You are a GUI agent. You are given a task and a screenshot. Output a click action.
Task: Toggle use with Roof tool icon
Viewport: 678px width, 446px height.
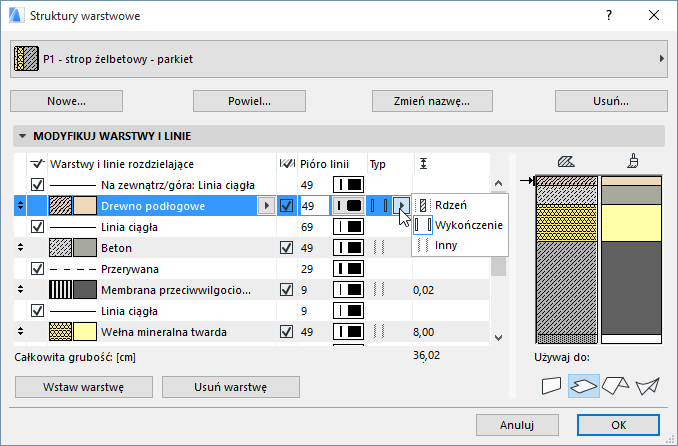point(615,385)
